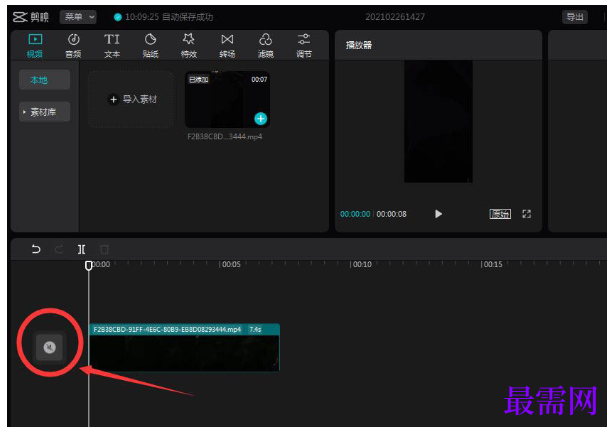Undo the last timeline action

click(x=36, y=249)
